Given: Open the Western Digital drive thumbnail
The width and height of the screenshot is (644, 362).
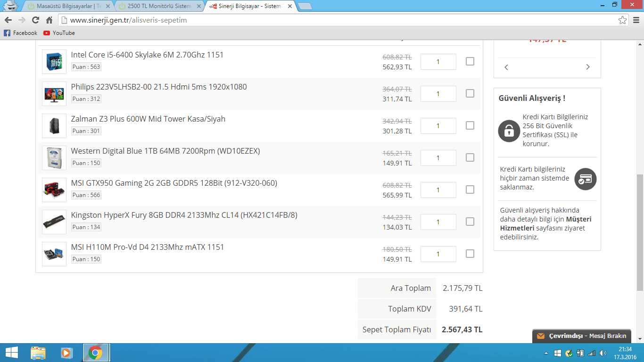Looking at the screenshot, I should (54, 158).
